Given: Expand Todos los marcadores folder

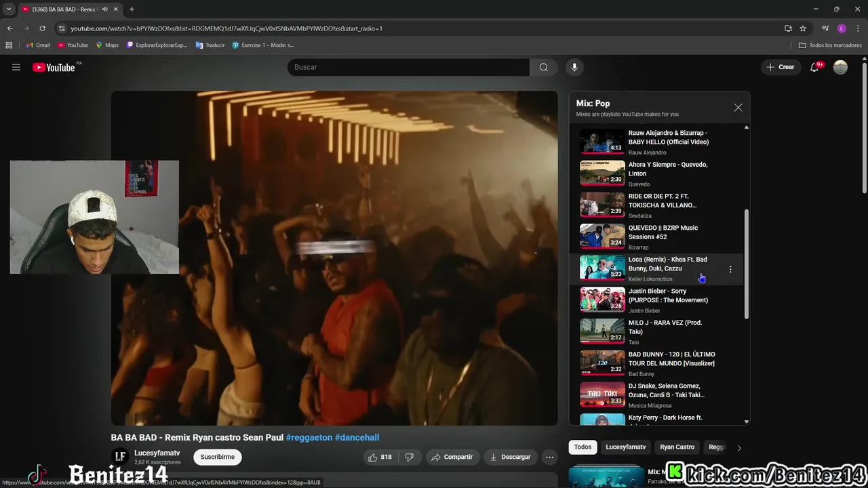Looking at the screenshot, I should point(830,45).
